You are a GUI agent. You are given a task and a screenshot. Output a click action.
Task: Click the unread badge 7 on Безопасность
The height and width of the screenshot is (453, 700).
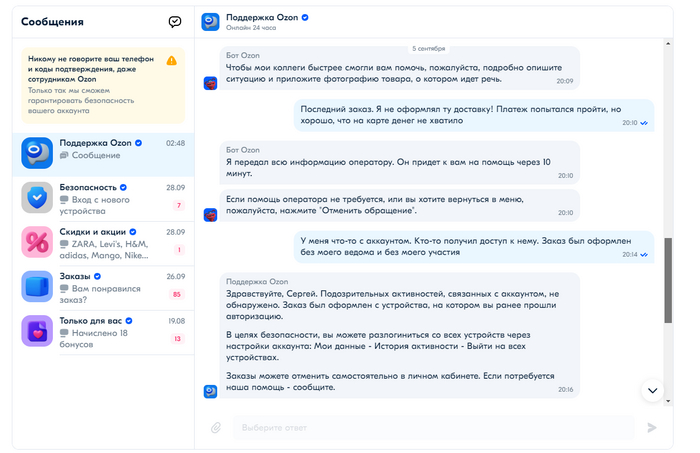(x=179, y=205)
